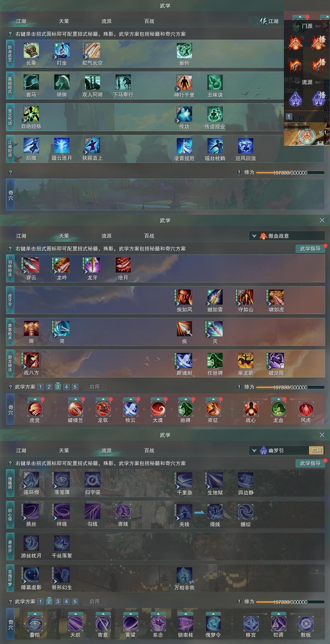Expand the 破楼兰 talent slot arrow
The height and width of the screenshot is (644, 330).
(75, 399)
